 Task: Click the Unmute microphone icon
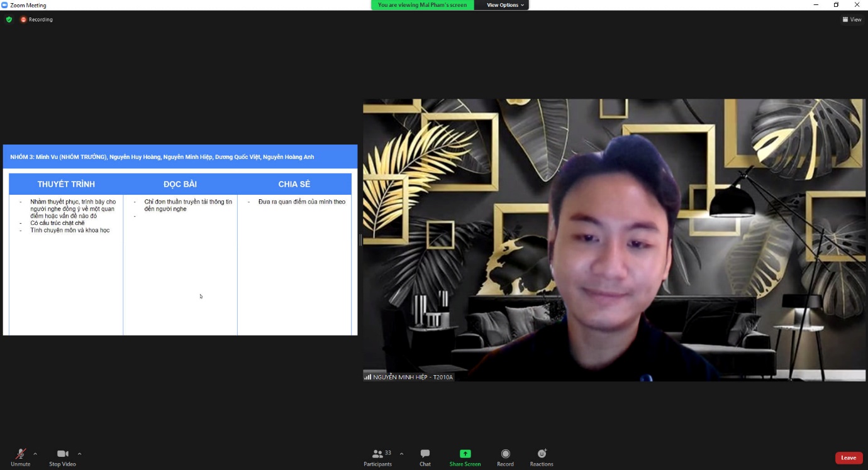point(20,454)
